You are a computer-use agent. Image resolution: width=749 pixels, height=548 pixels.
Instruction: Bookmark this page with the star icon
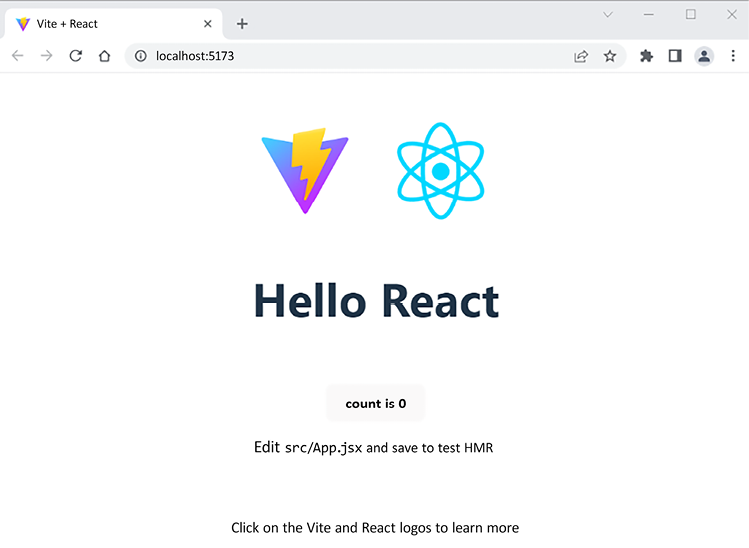pos(610,56)
